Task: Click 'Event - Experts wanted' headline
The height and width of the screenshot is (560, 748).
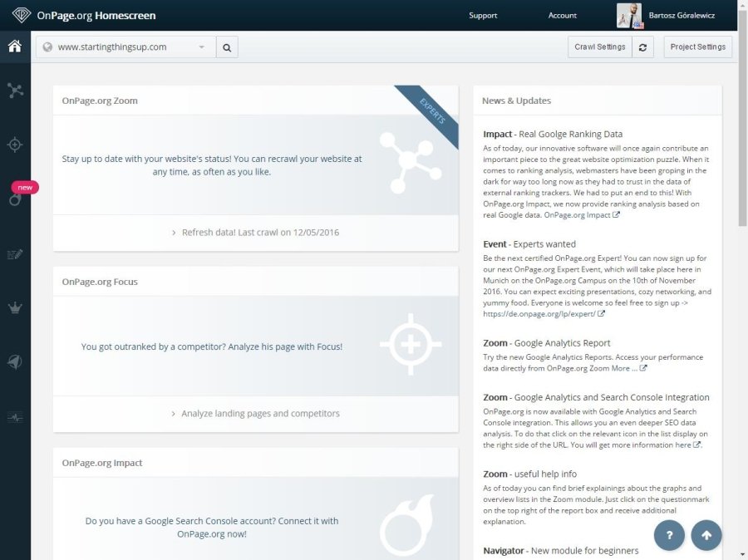Action: [x=529, y=243]
